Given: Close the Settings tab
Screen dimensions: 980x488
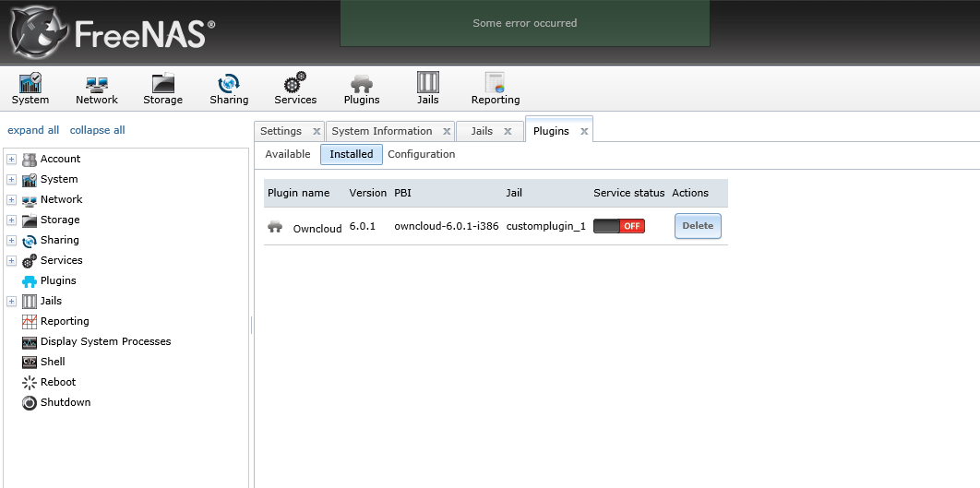Looking at the screenshot, I should [317, 132].
